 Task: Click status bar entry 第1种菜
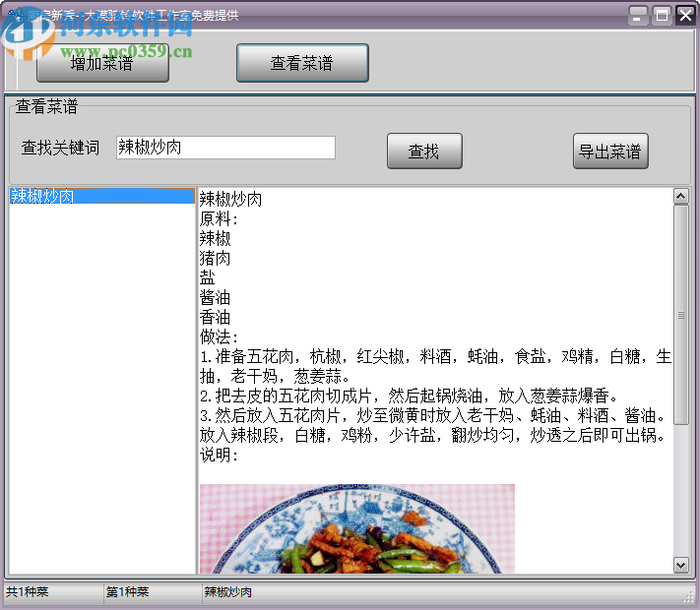click(127, 592)
